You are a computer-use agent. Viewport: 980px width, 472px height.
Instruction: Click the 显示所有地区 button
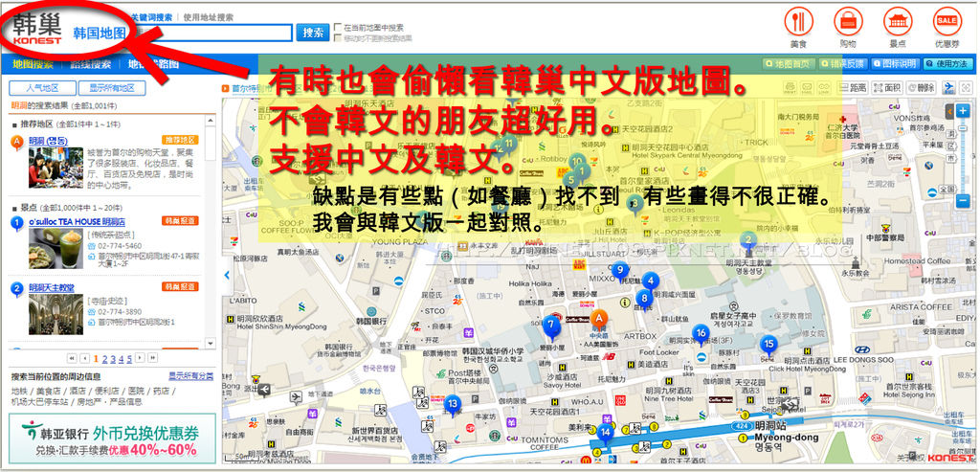[113, 88]
